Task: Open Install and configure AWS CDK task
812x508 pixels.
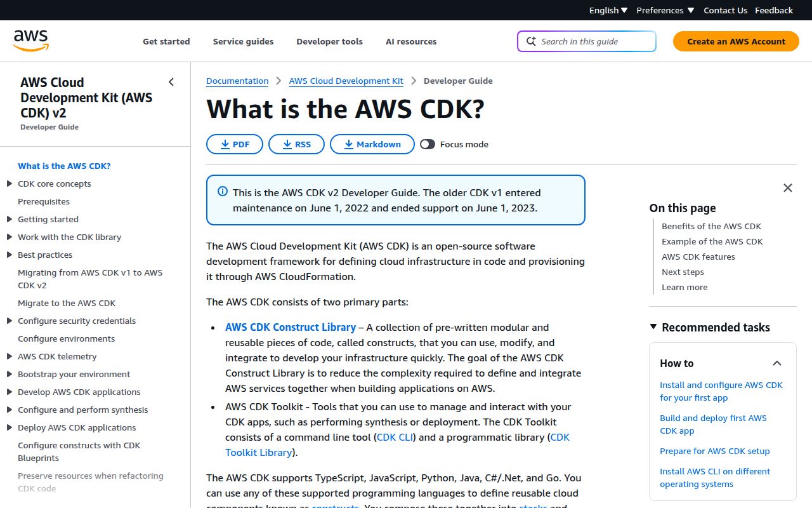Action: click(x=721, y=391)
